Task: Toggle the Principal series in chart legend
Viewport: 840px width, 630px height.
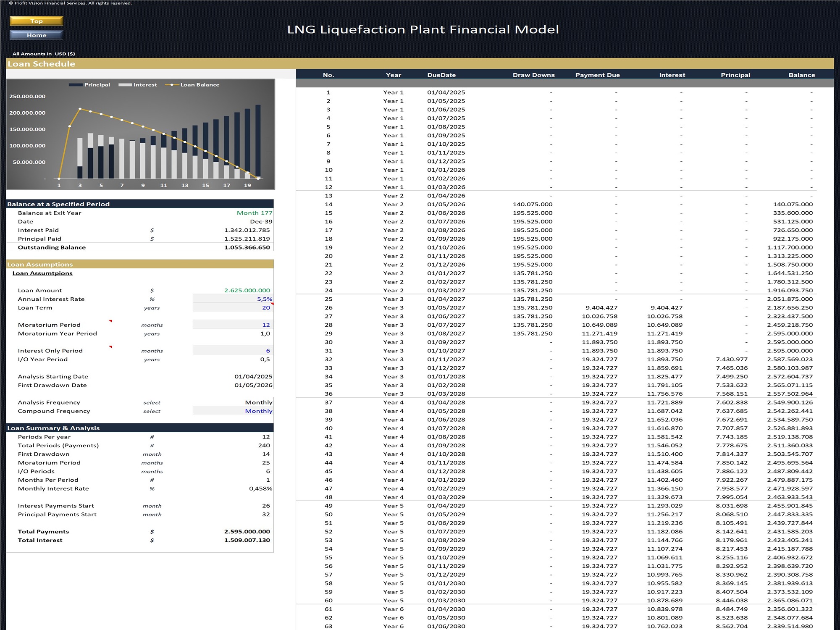Action: click(x=97, y=84)
